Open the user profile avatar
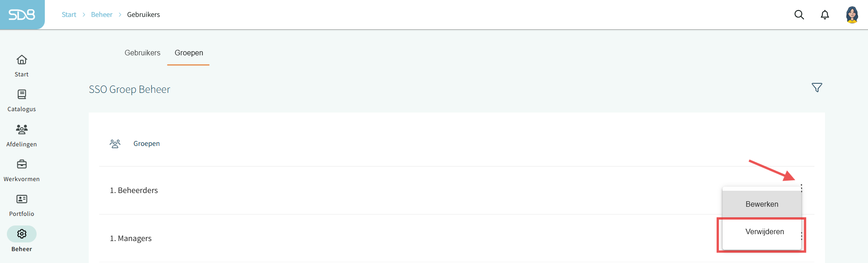This screenshot has width=868, height=263. [852, 15]
